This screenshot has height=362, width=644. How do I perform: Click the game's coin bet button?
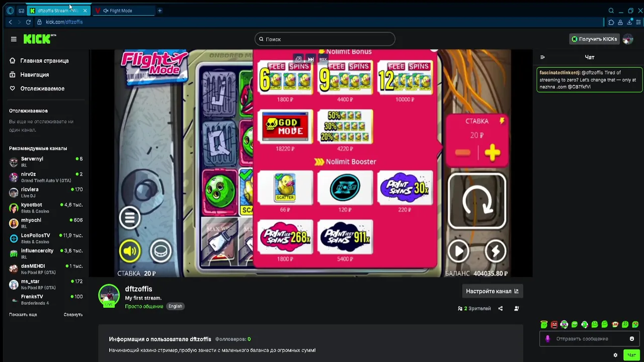160,251
